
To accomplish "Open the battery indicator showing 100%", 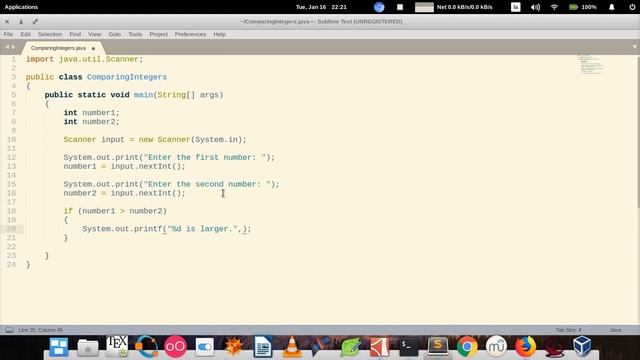I will click(583, 7).
